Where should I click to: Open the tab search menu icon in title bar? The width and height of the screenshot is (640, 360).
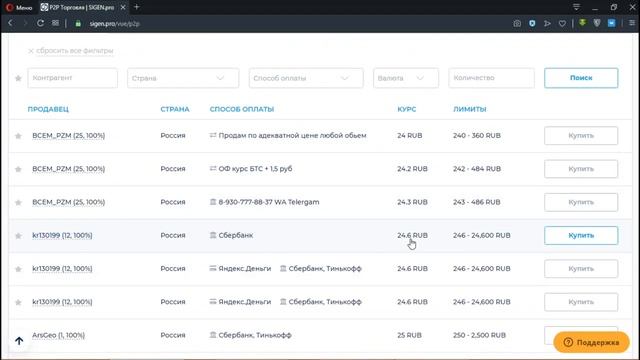click(576, 7)
